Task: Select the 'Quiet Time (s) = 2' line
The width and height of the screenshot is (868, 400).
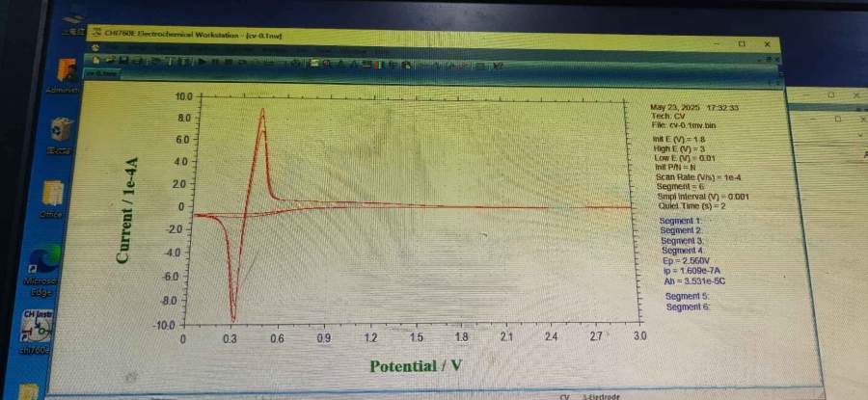Action: [x=692, y=206]
